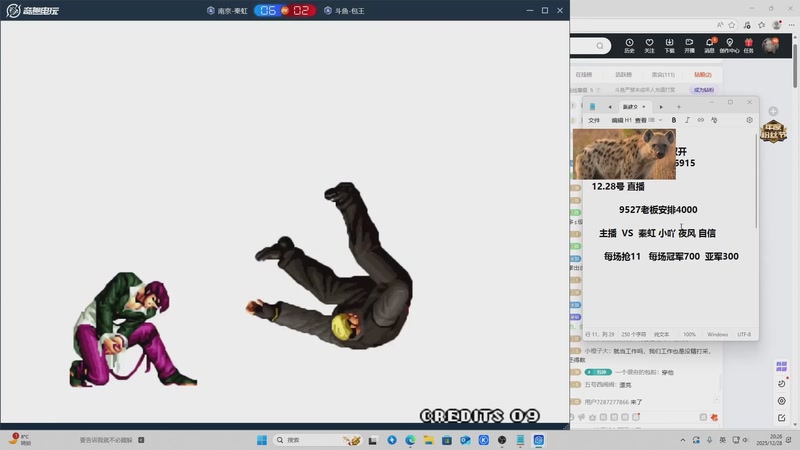Open the 关注 heart follow icon

tap(649, 45)
